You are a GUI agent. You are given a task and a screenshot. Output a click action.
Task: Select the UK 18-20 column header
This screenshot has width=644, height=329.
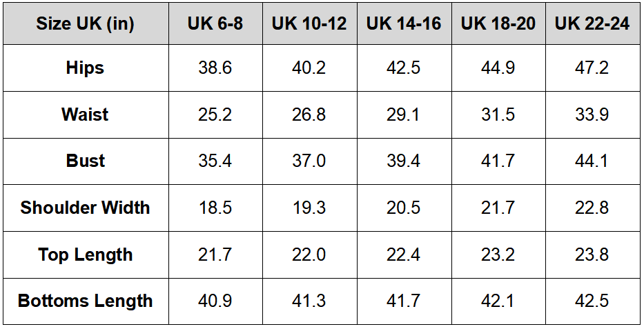pos(498,23)
